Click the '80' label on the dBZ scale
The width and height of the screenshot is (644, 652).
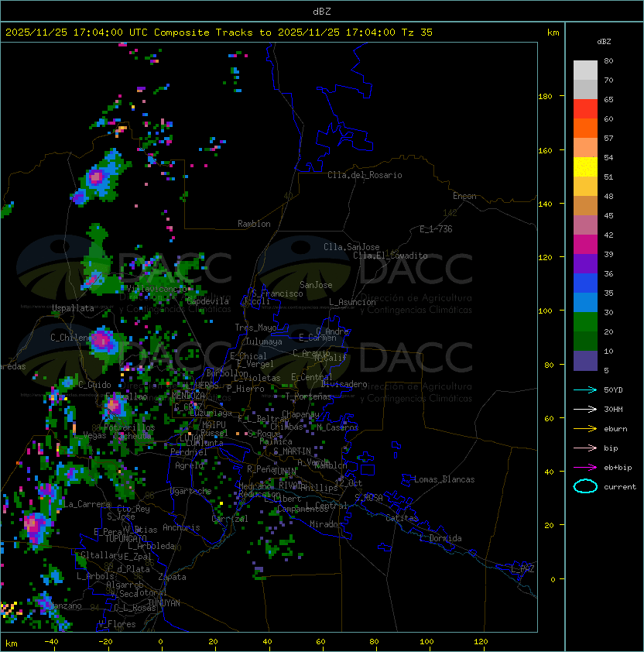point(608,61)
